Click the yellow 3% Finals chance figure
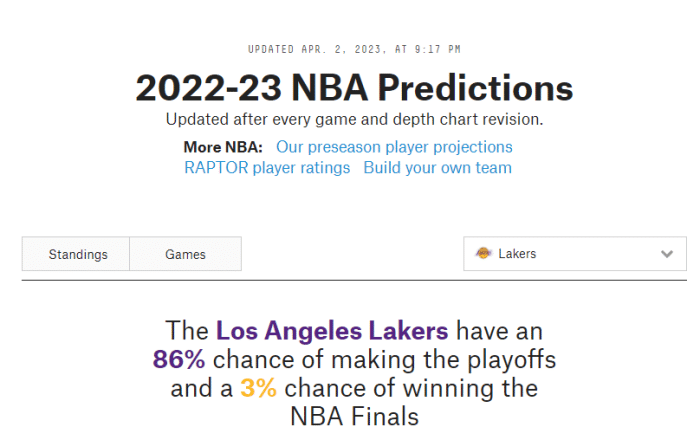This screenshot has height=440, width=700. [x=258, y=388]
